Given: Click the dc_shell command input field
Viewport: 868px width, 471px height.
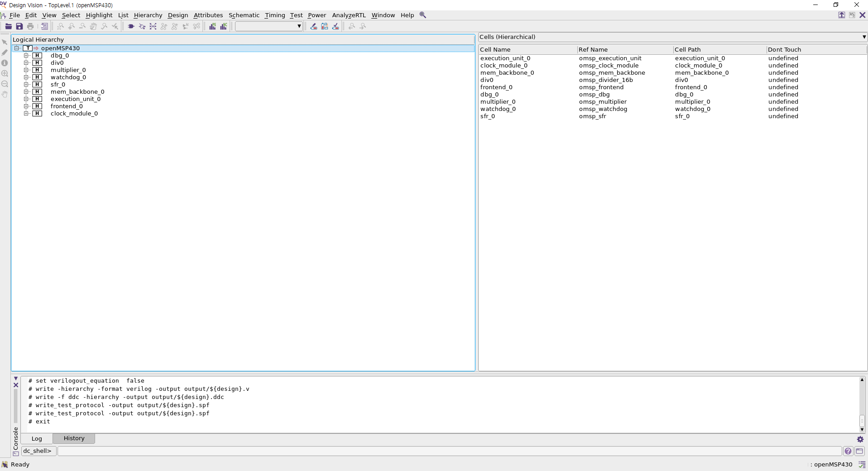Looking at the screenshot, I should [x=450, y=451].
